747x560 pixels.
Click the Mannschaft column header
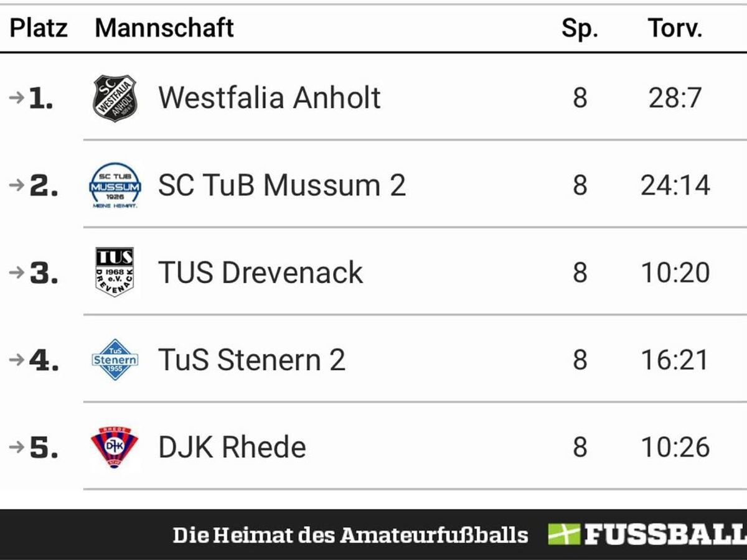164,28
